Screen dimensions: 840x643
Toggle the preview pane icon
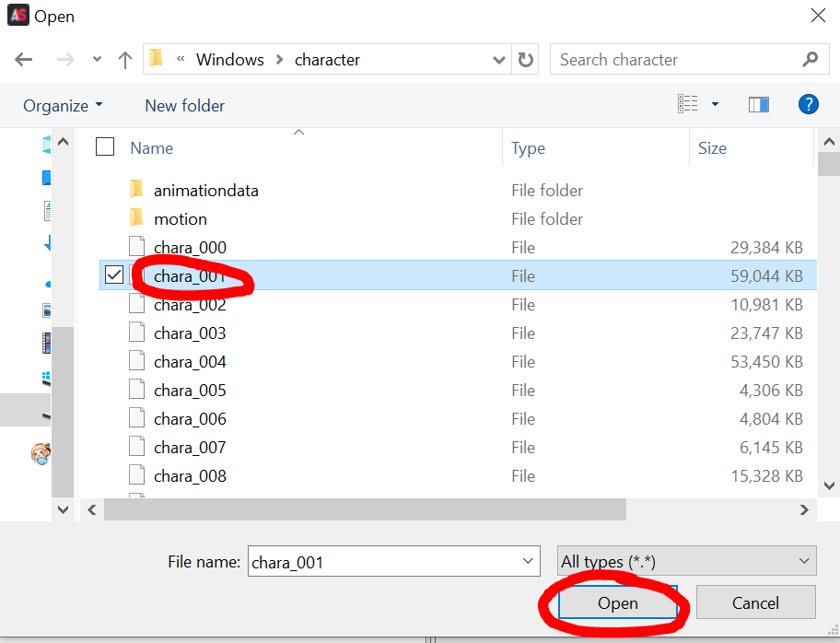[x=759, y=104]
